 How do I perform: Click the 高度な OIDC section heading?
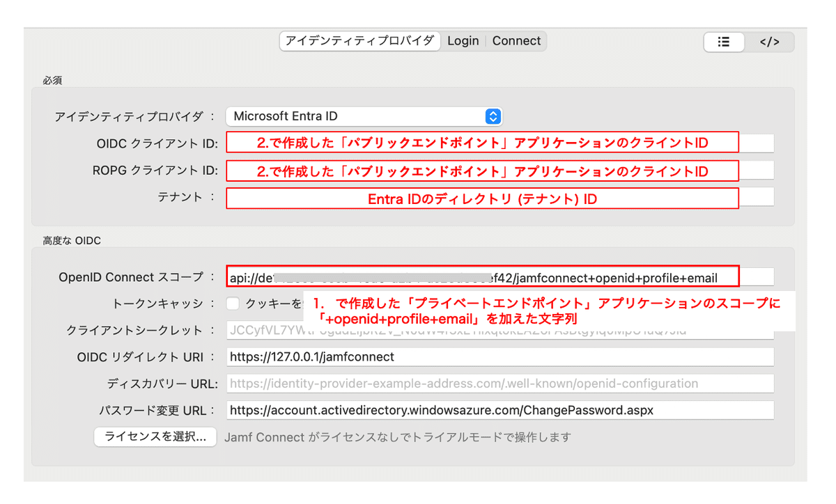point(71,241)
